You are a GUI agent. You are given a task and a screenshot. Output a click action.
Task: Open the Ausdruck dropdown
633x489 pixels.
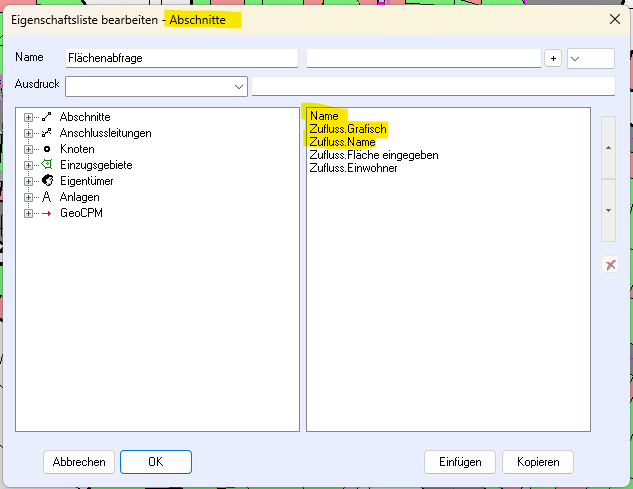click(x=238, y=87)
